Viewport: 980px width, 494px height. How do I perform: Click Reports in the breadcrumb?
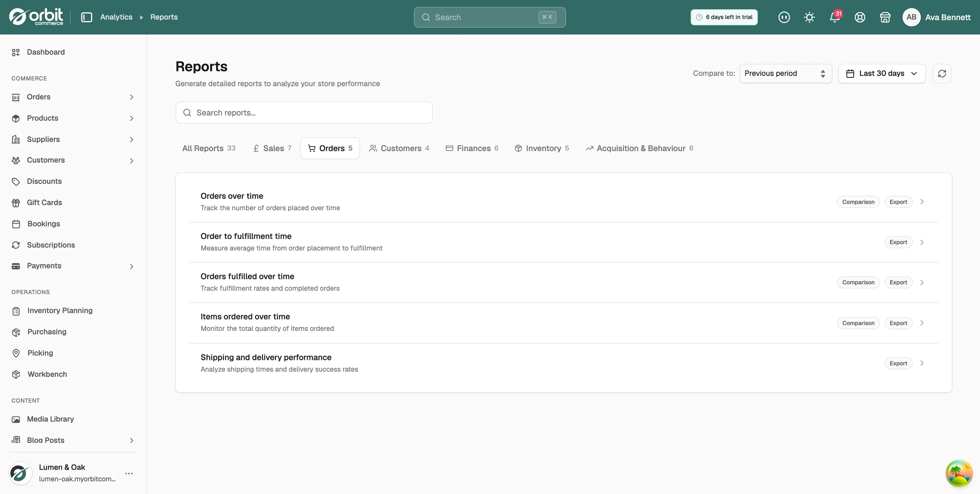164,17
